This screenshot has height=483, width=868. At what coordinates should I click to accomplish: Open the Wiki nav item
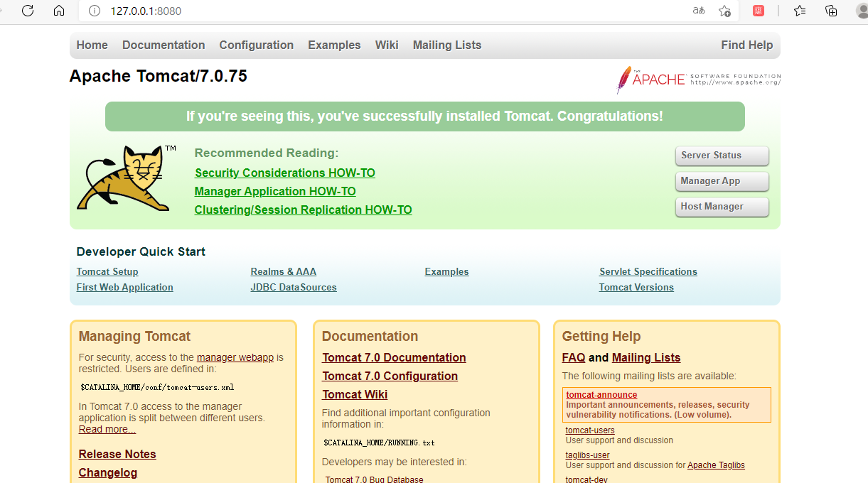click(387, 45)
